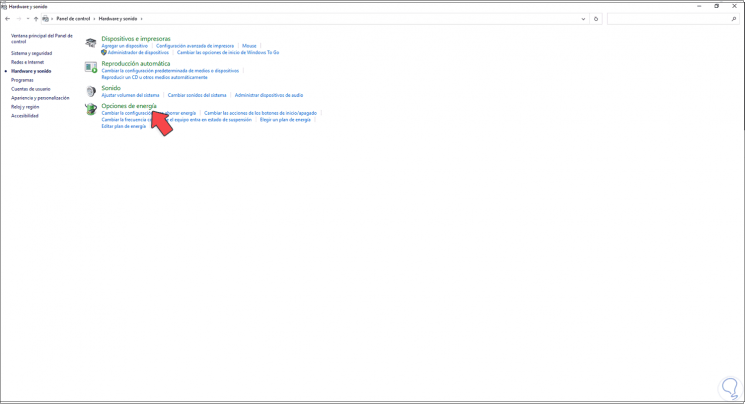Open Configuración avanzada de impresora

(x=195, y=46)
